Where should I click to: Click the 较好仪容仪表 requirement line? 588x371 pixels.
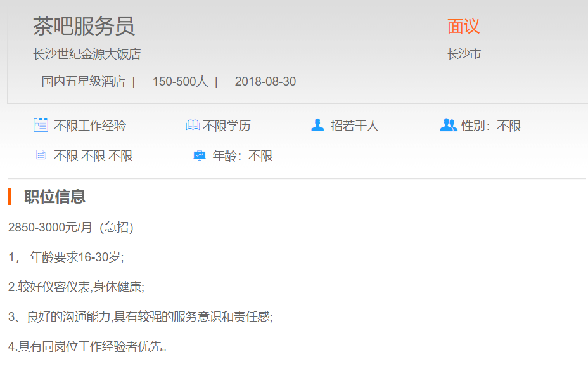point(76,287)
